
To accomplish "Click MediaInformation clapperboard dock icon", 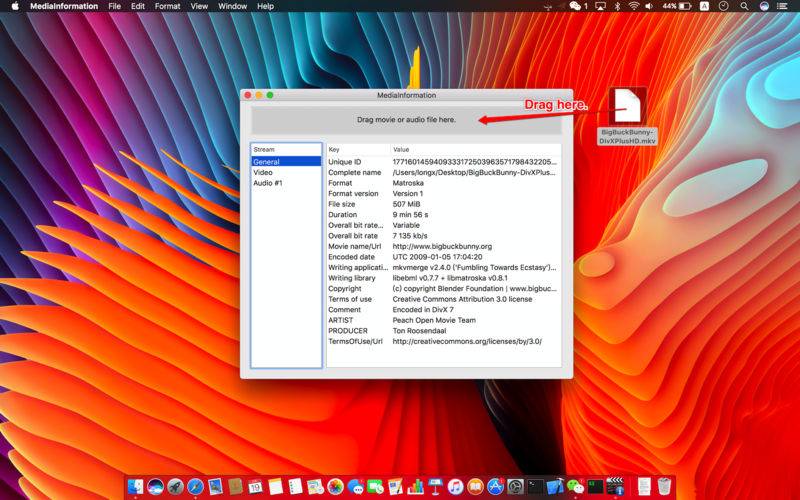I will pos(615,486).
